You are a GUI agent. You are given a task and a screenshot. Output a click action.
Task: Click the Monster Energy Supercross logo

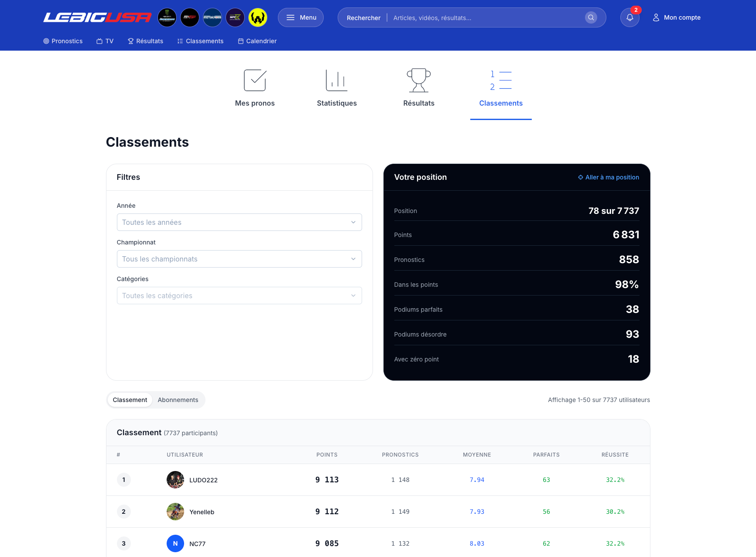point(167,17)
